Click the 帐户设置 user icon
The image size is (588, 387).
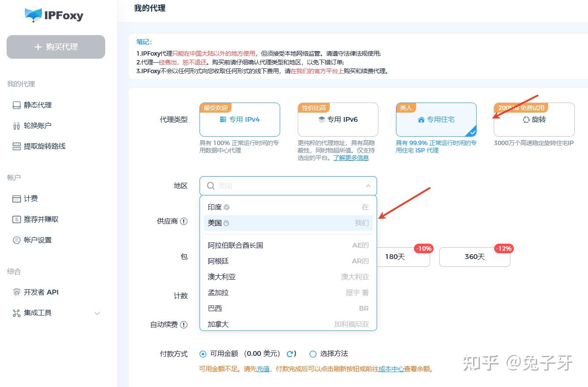(x=17, y=240)
